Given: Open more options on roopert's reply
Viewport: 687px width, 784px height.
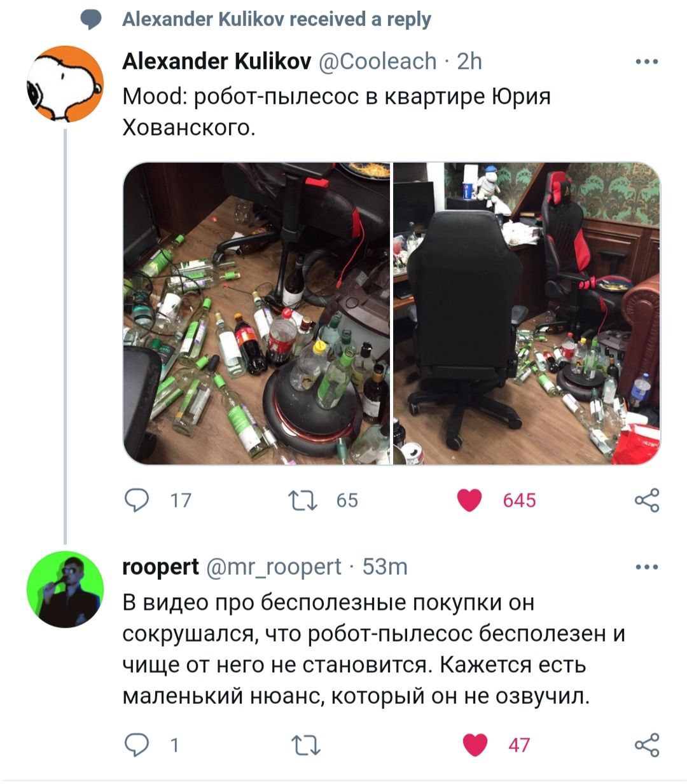Looking at the screenshot, I should (647, 567).
